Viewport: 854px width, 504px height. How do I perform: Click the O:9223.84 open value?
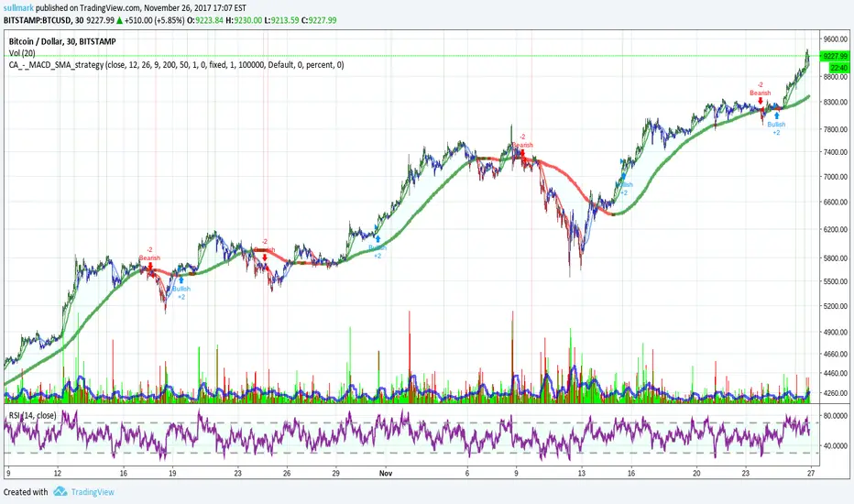[x=205, y=20]
